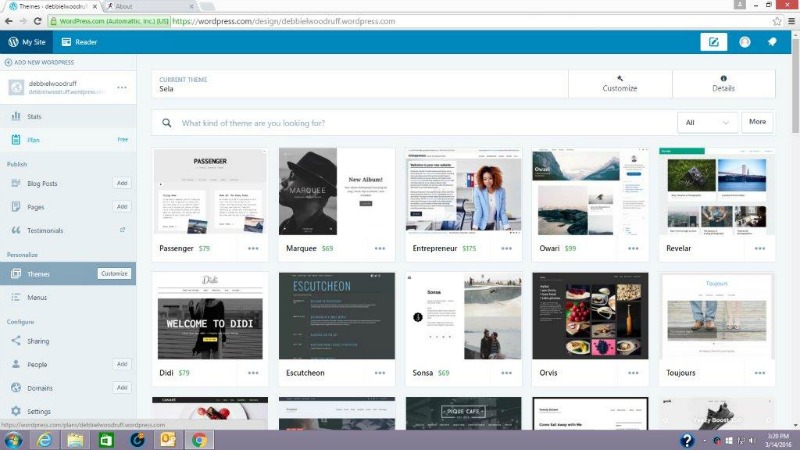The height and width of the screenshot is (450, 800).
Task: Open the Passenger theme options ellipsis
Action: (253, 248)
